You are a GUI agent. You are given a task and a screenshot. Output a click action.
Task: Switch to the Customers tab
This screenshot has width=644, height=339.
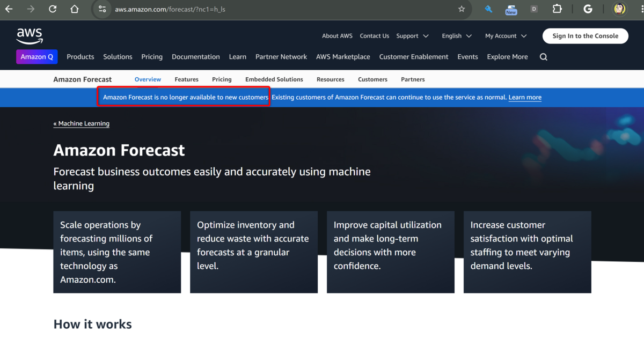coord(372,79)
